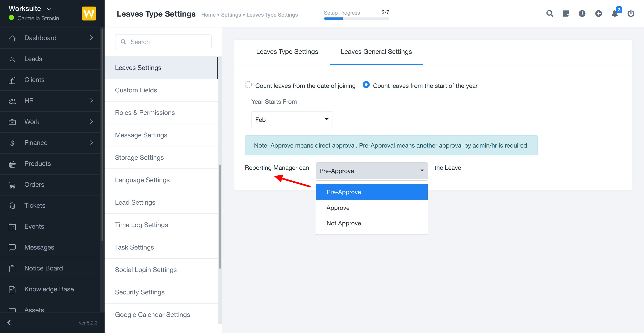This screenshot has width=644, height=333.
Task: Open Roles & Permissions settings menu
Action: point(145,112)
